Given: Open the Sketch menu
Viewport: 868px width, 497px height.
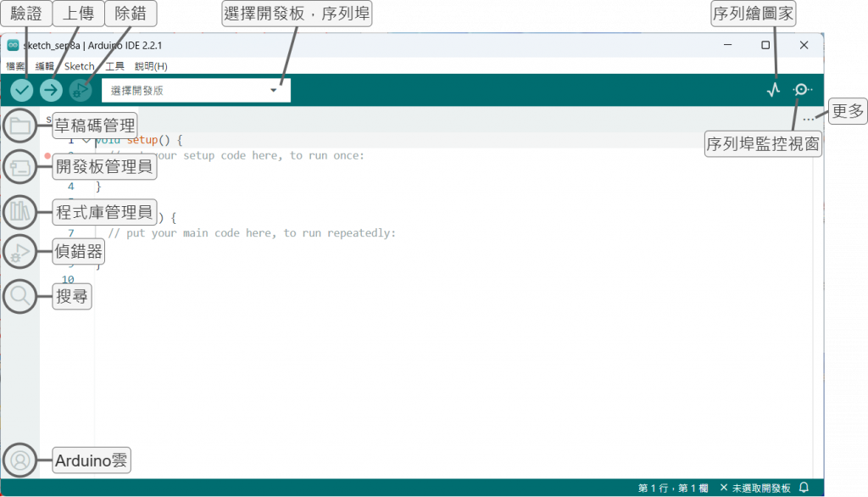Looking at the screenshot, I should pyautogui.click(x=79, y=66).
